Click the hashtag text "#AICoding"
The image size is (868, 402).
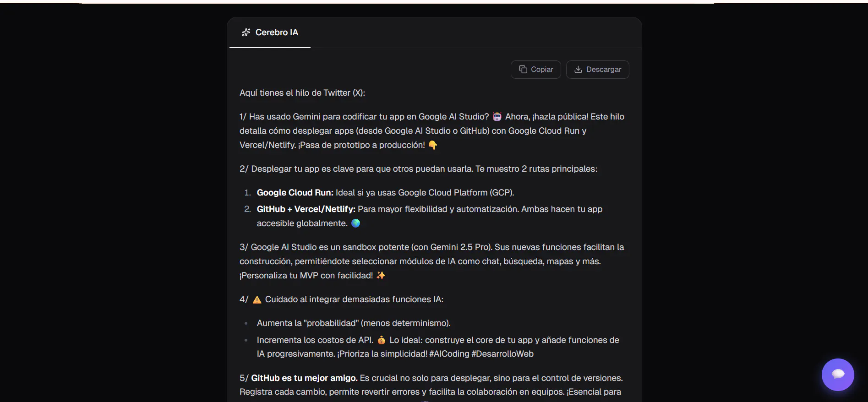(449, 354)
